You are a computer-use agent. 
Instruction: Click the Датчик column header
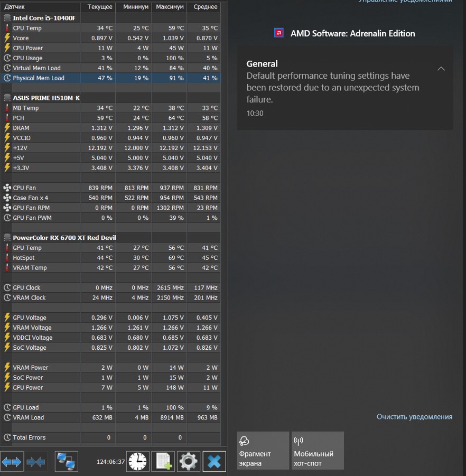click(x=40, y=7)
